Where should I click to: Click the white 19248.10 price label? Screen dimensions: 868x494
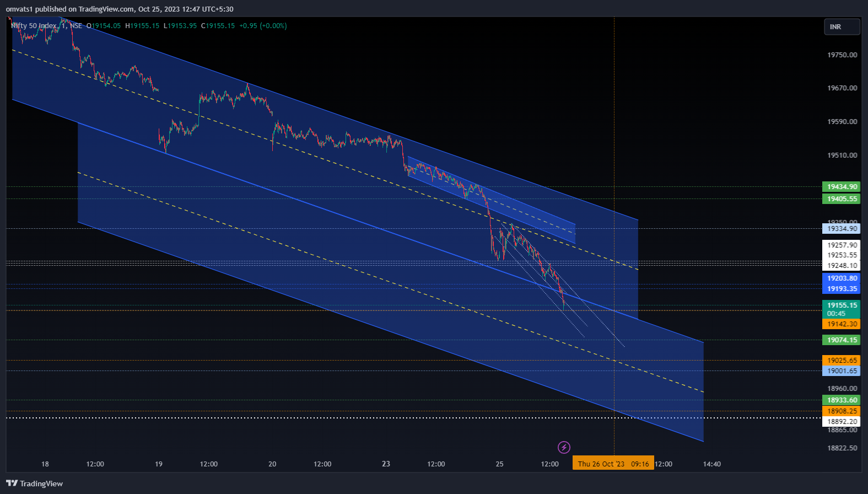pyautogui.click(x=841, y=266)
